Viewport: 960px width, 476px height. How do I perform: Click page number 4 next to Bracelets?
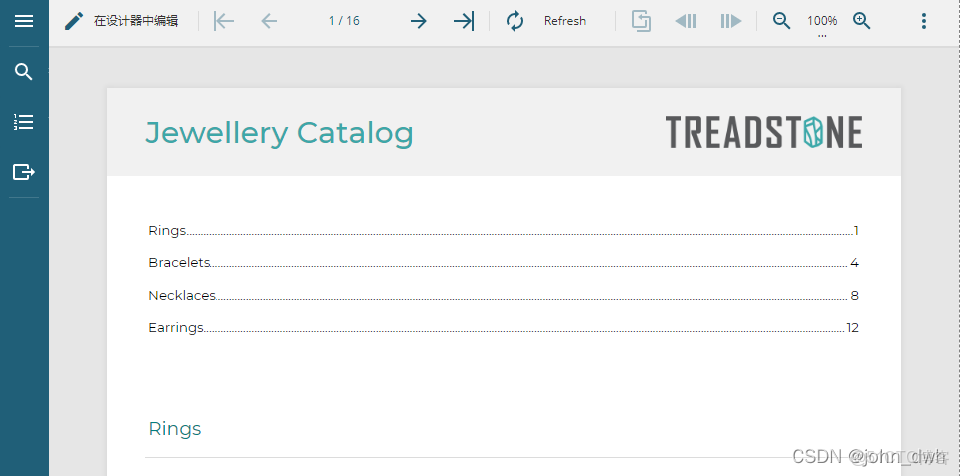(x=855, y=263)
